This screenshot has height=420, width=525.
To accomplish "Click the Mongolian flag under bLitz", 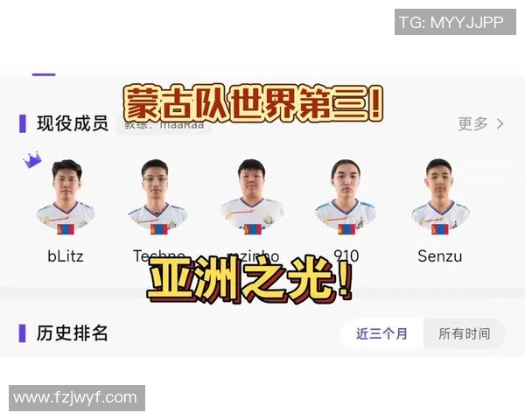I will coord(66,229).
